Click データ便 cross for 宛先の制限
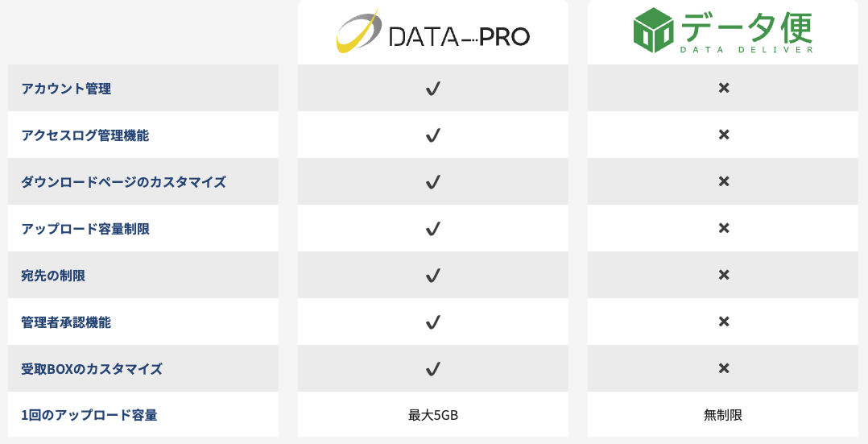 click(723, 275)
